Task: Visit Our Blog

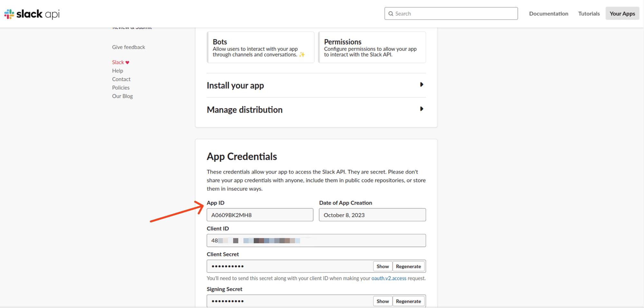Action: [122, 96]
